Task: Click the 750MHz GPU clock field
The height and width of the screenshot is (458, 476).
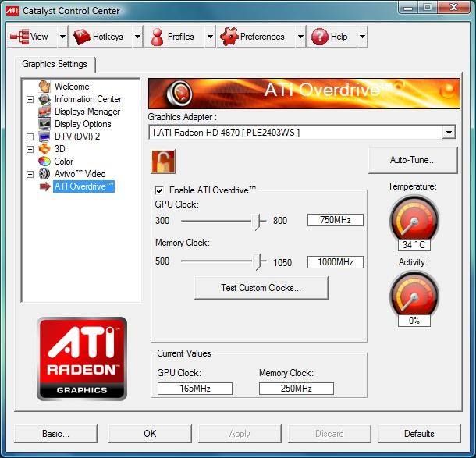Action: pos(336,220)
